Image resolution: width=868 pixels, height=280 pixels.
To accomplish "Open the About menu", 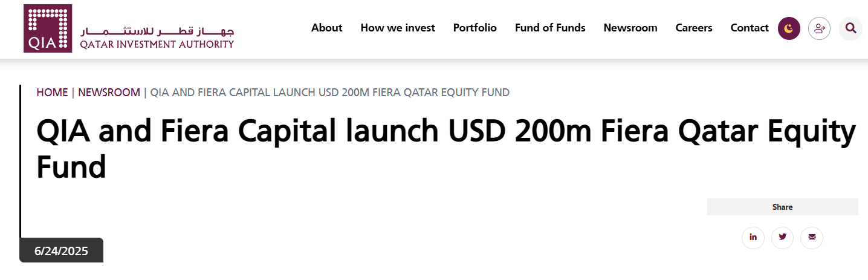I will [326, 28].
